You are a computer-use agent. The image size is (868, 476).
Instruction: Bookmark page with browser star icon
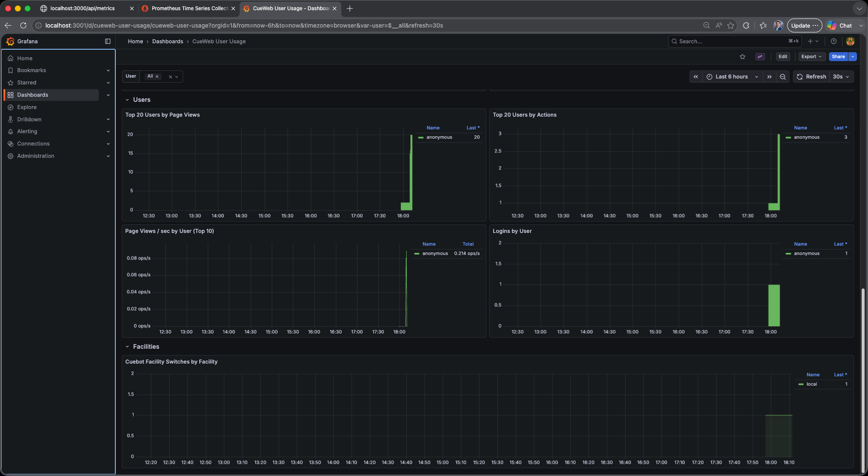(731, 25)
